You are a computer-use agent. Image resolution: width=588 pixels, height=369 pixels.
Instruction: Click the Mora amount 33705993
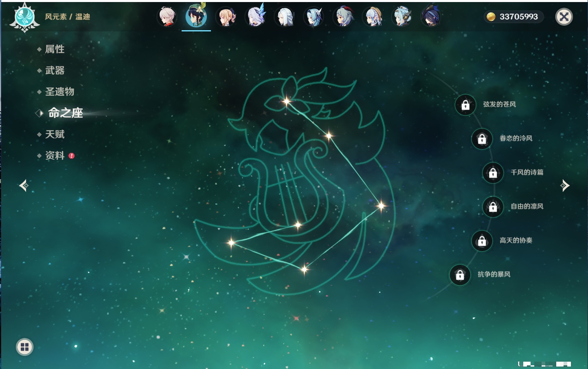(519, 17)
